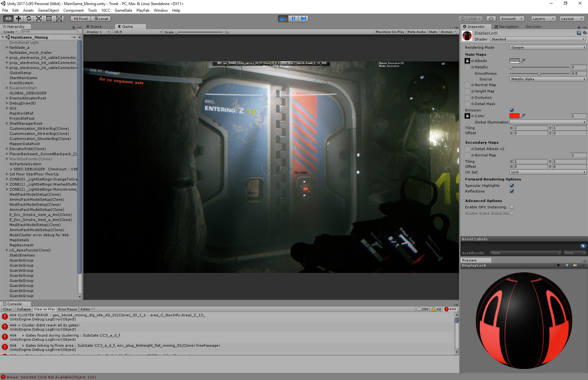
Task: Select the Scale tool icon
Action: coord(39,19)
